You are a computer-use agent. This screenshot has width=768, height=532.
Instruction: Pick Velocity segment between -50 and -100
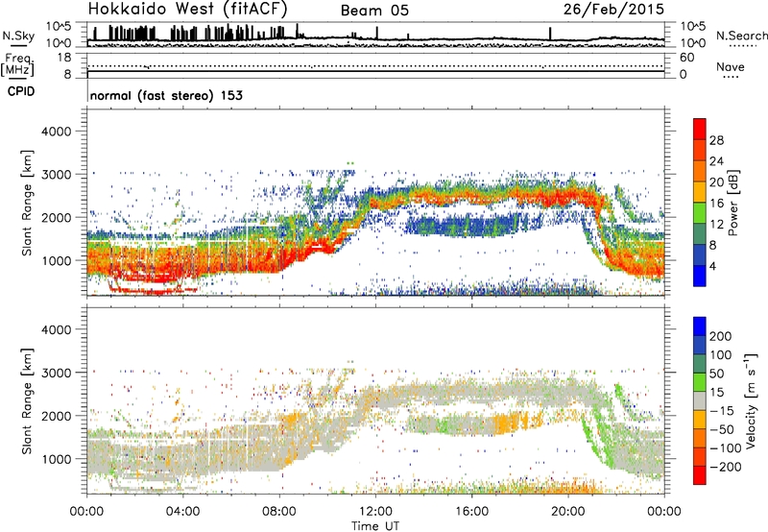[x=700, y=438]
